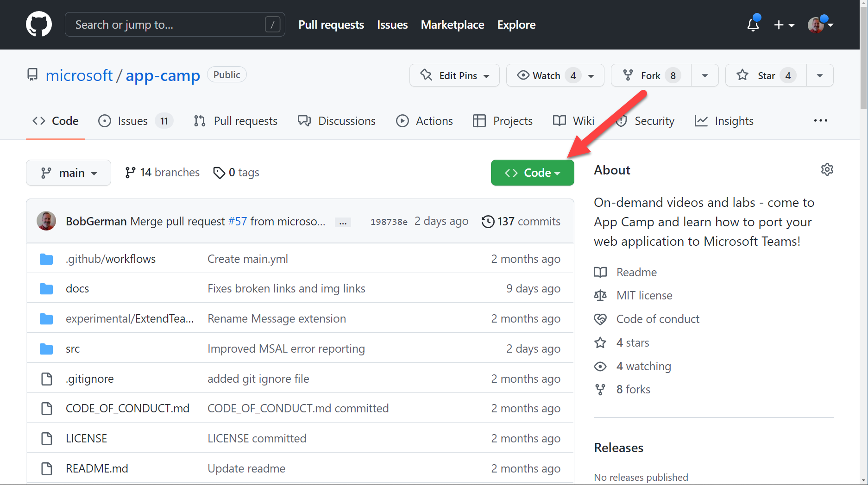Focus the Search or jump to field
The width and height of the screenshot is (868, 485).
coord(175,25)
